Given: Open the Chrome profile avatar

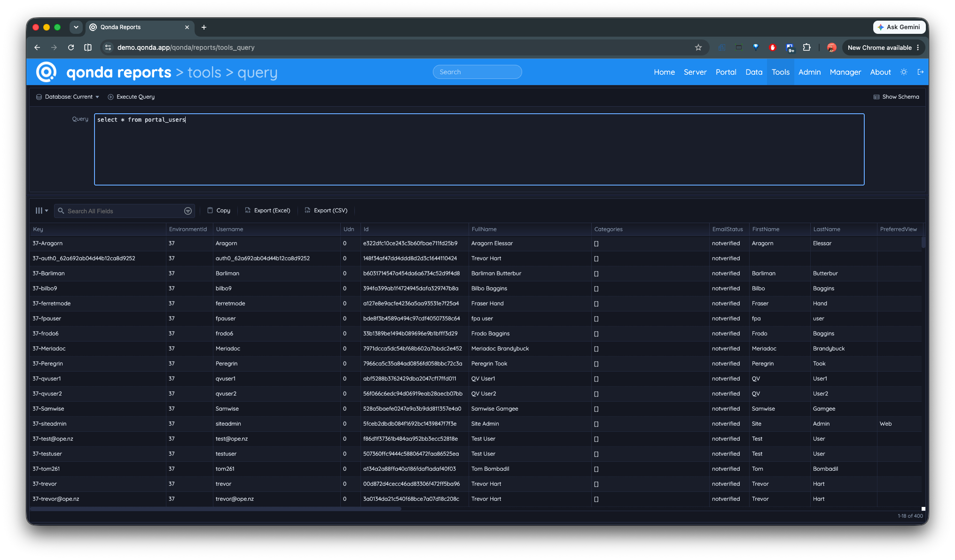Looking at the screenshot, I should tap(831, 47).
